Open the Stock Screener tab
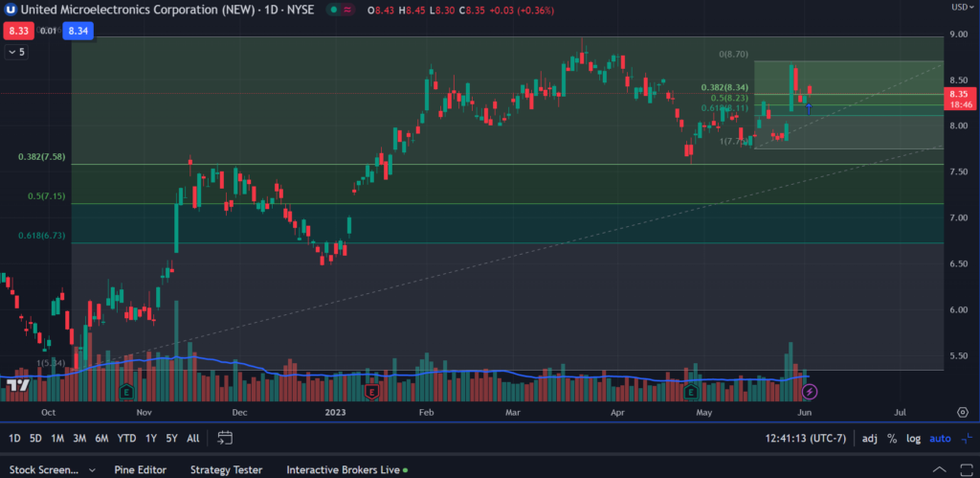 click(44, 469)
